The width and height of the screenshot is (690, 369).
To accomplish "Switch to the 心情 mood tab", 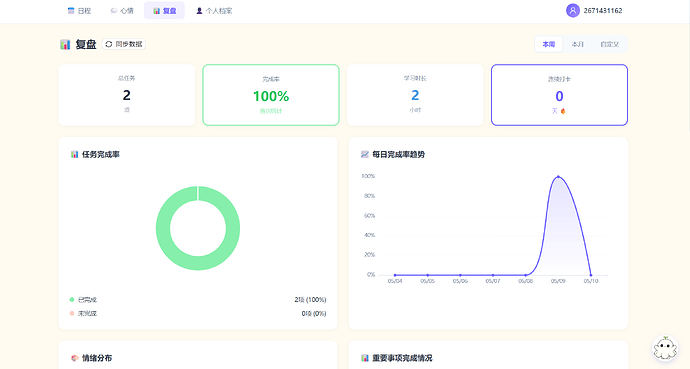I will 122,11.
